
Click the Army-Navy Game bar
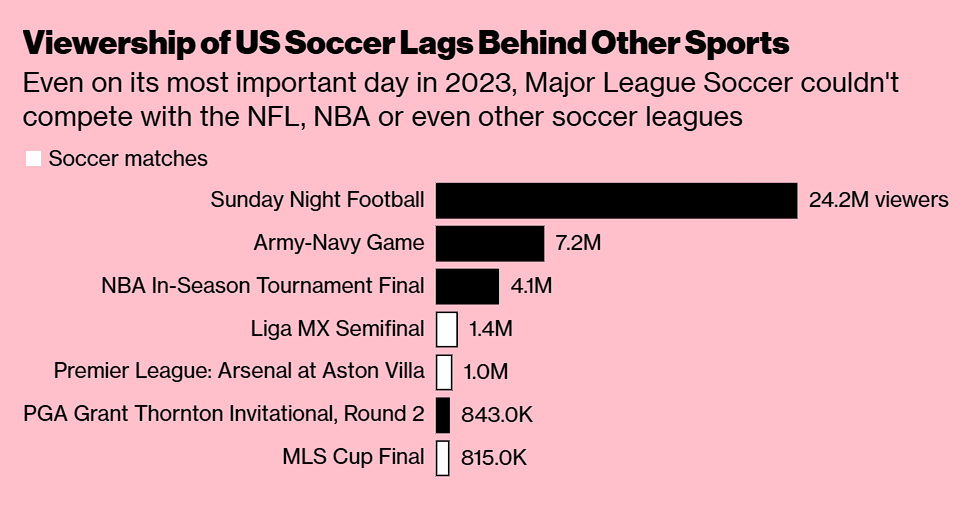tap(490, 243)
